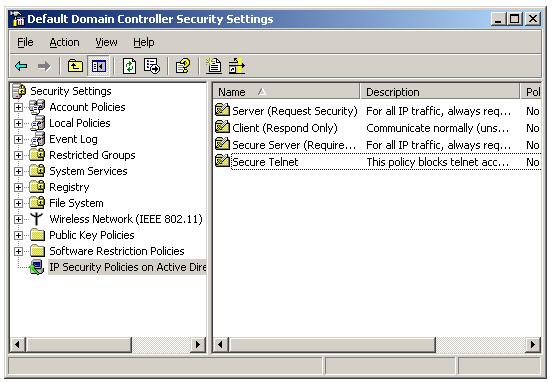Click the IP Security Policies node icon

pyautogui.click(x=37, y=267)
